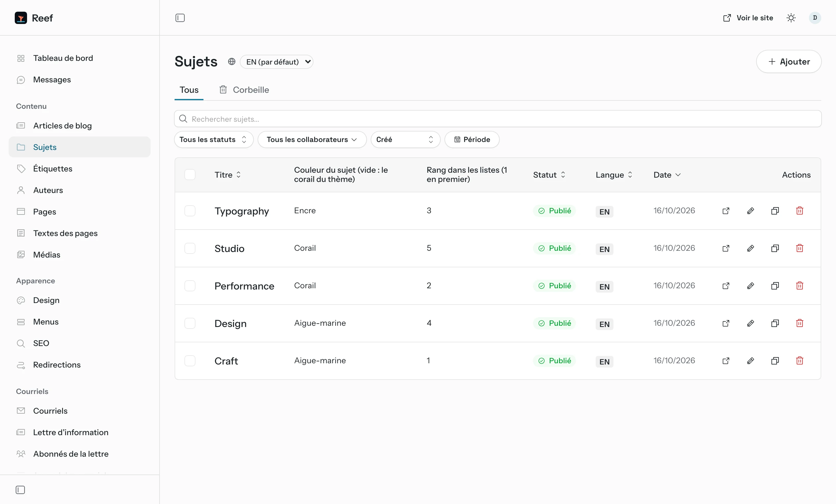Check the Design row checkbox

[190, 323]
